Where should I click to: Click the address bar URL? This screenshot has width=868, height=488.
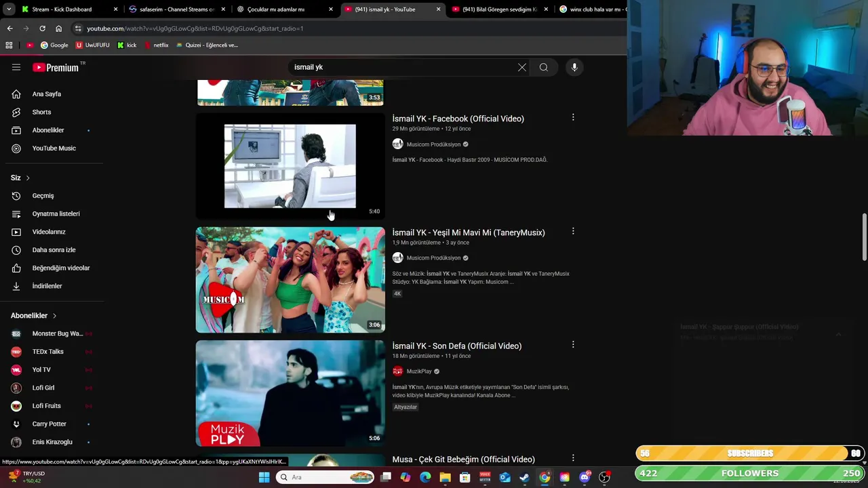coord(195,28)
